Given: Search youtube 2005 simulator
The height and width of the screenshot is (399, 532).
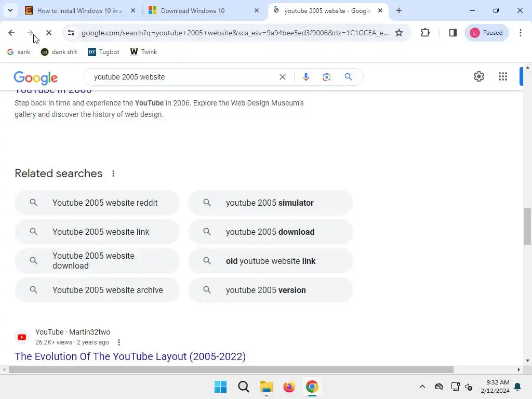Looking at the screenshot, I should 271,203.
